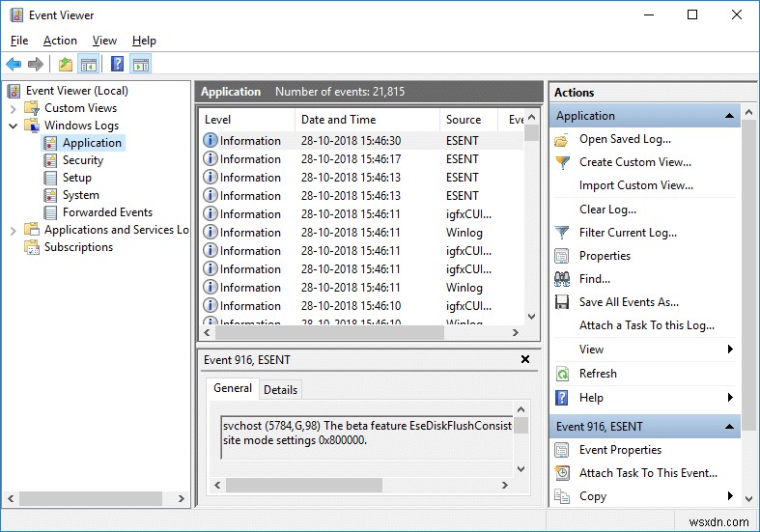Open the Help submenu arrow in Actions
Viewport: 760px width, 532px height.
[730, 398]
